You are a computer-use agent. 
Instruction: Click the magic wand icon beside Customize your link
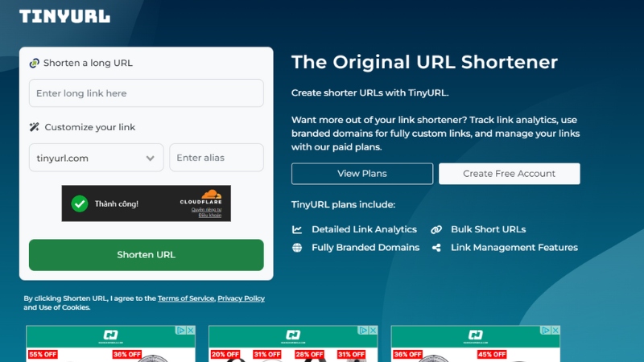tap(34, 127)
